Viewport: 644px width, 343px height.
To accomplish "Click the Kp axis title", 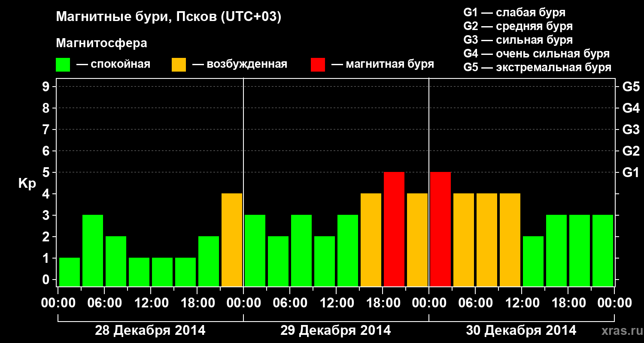I will point(27,184).
